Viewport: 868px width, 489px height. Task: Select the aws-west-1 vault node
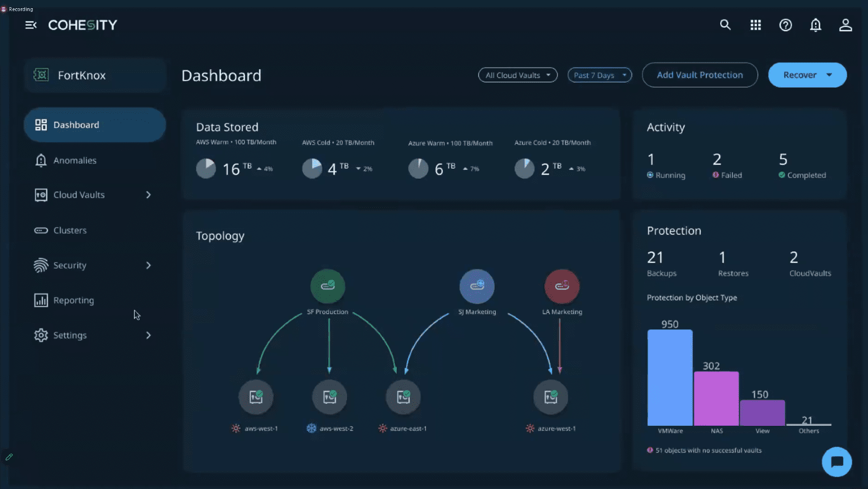point(256,397)
